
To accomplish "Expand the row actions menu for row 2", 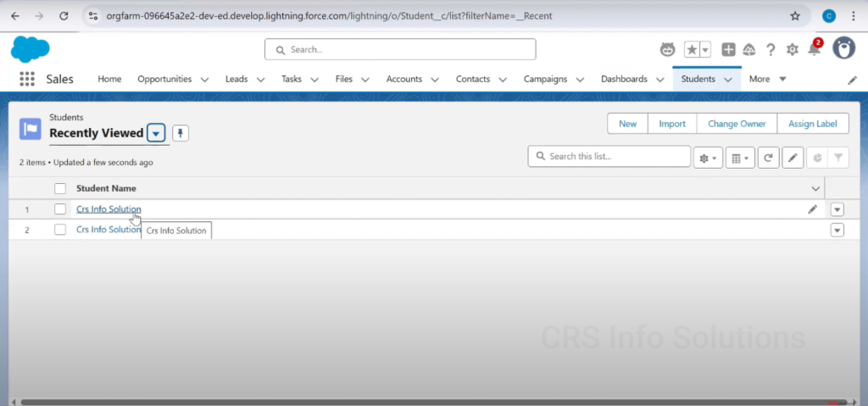I will pyautogui.click(x=837, y=230).
